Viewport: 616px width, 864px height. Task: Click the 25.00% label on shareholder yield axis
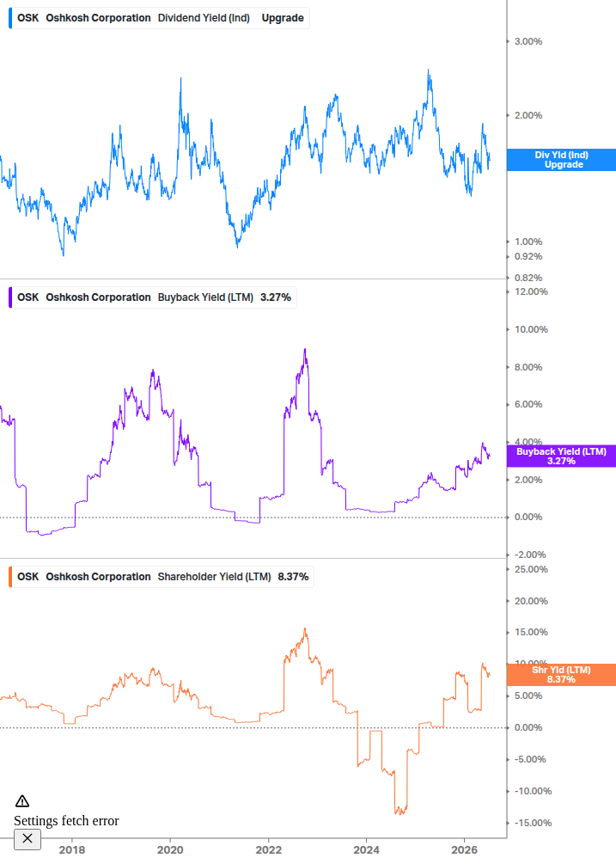(531, 569)
